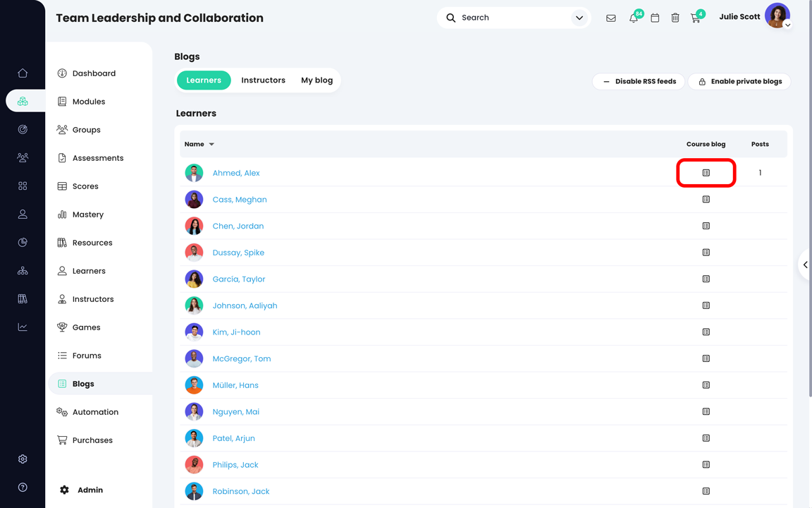
Task: Open the pie chart icon in the left rail
Action: tap(23, 242)
